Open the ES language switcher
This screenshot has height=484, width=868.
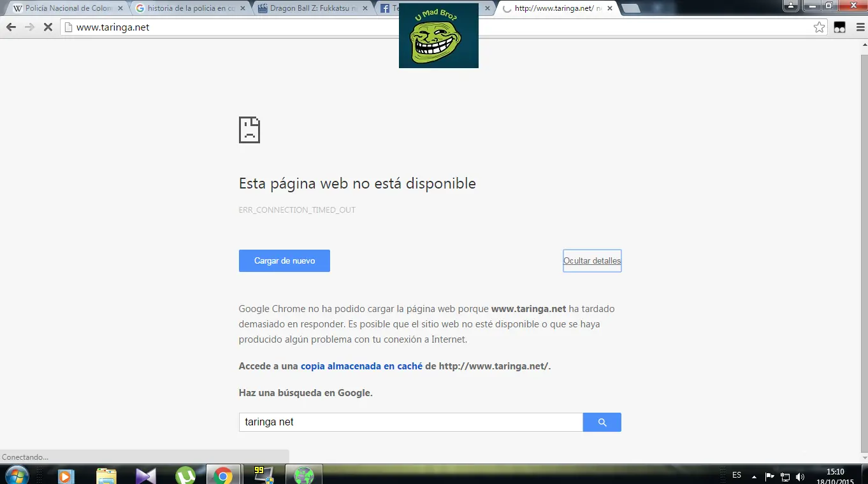(736, 475)
